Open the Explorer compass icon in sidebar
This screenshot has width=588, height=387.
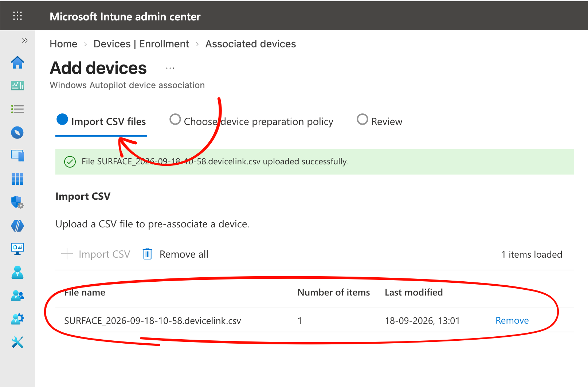pyautogui.click(x=17, y=132)
